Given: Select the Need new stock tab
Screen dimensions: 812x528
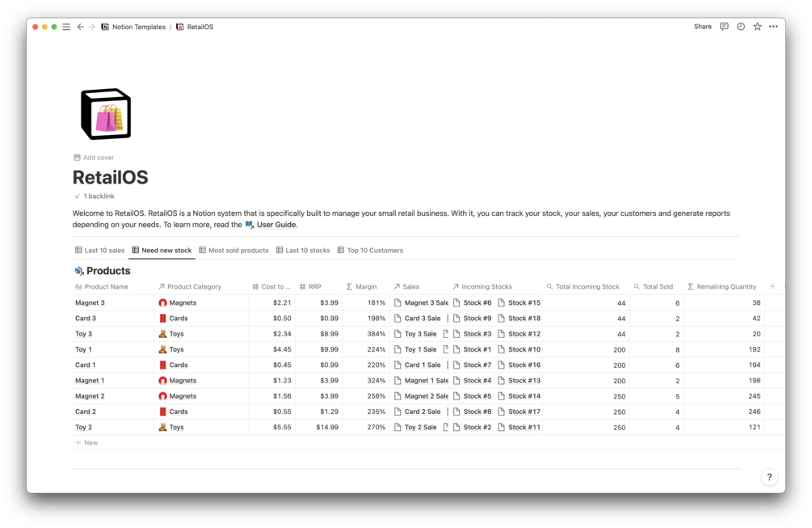Looking at the screenshot, I should (x=162, y=251).
